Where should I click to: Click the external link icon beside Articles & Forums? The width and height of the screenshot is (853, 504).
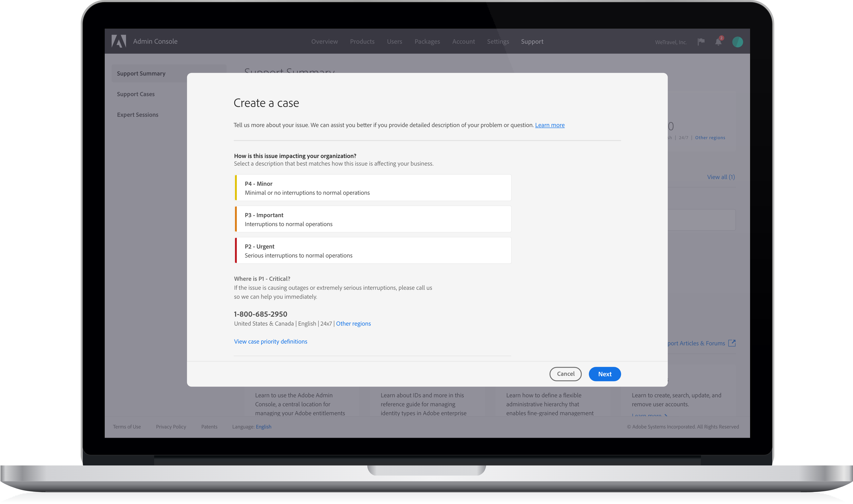tap(732, 343)
